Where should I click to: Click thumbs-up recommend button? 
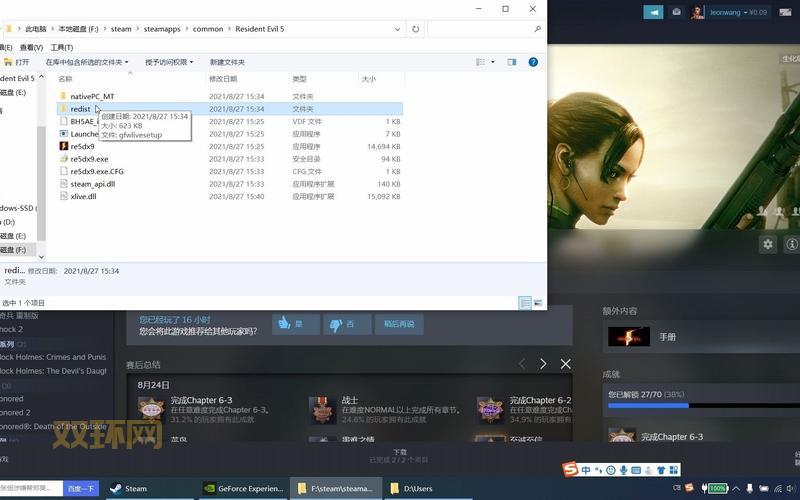pyautogui.click(x=294, y=324)
